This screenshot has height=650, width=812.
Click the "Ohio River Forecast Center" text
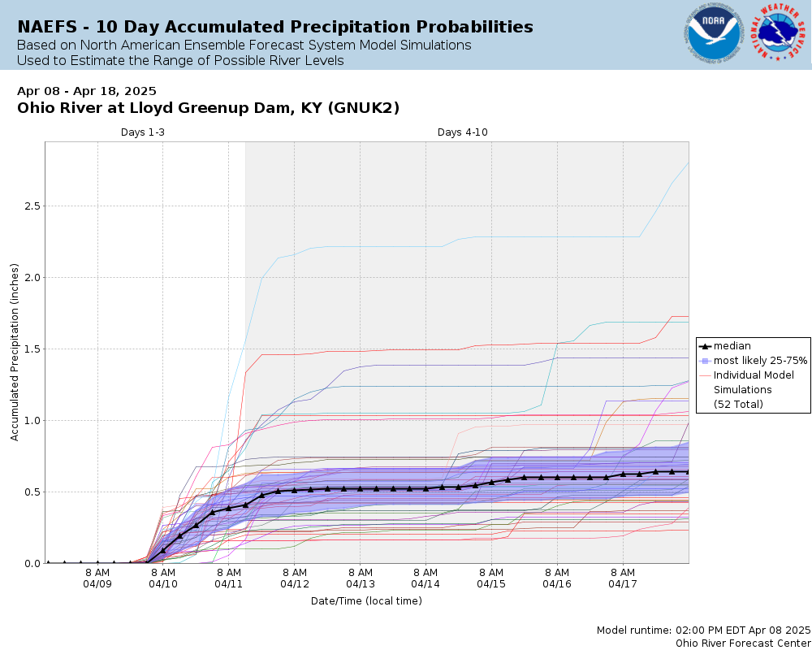[x=743, y=642]
